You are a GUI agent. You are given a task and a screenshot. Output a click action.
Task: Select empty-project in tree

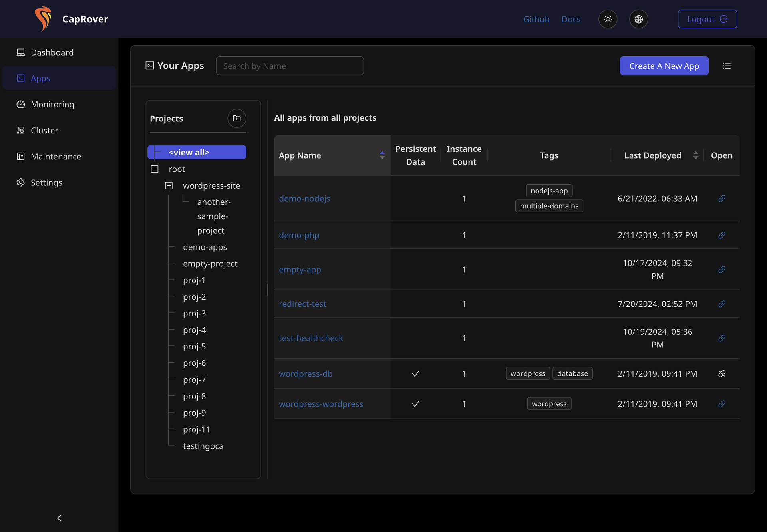coord(210,264)
